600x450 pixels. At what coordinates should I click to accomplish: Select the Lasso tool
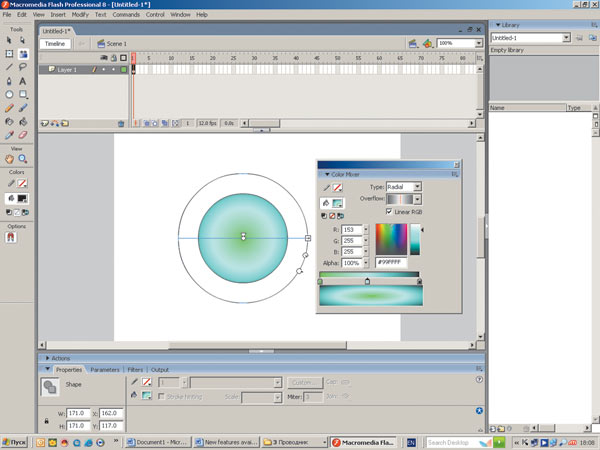tap(22, 67)
